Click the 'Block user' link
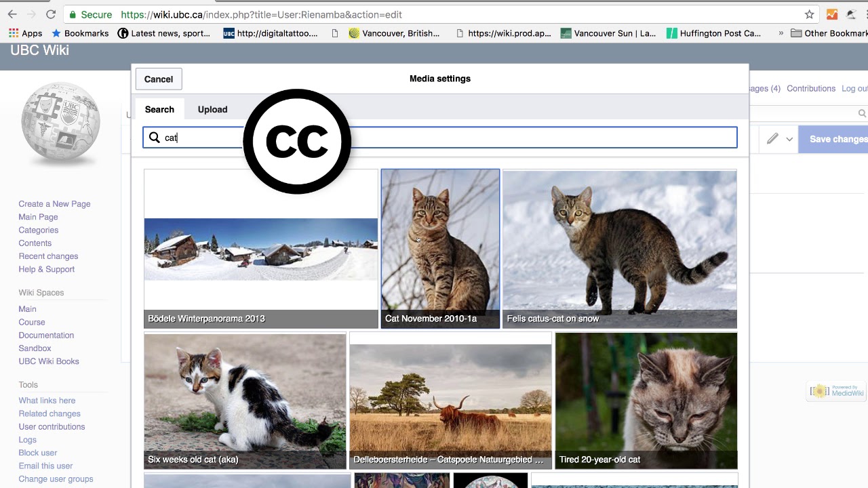The height and width of the screenshot is (488, 868). (x=38, y=453)
